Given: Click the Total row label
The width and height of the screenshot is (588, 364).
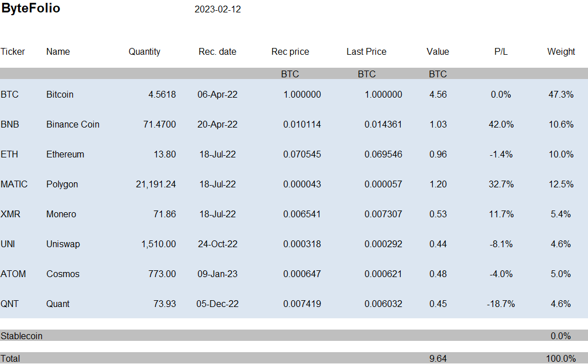Looking at the screenshot, I should tap(10, 359).
